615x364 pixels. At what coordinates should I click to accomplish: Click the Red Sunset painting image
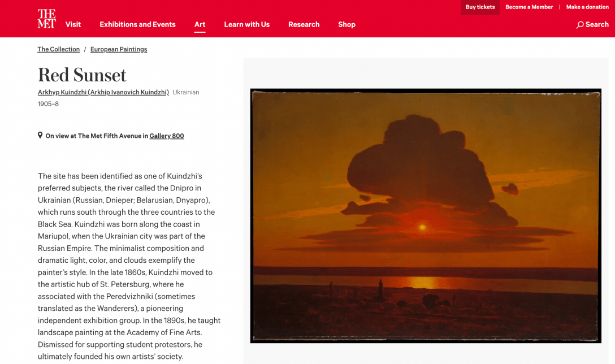click(426, 215)
